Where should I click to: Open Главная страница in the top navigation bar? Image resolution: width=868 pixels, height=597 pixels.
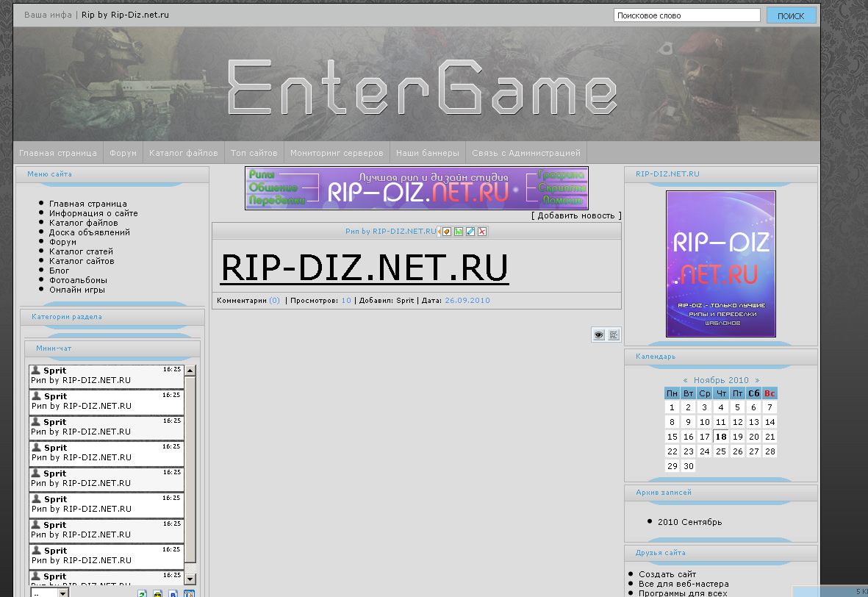click(x=58, y=153)
